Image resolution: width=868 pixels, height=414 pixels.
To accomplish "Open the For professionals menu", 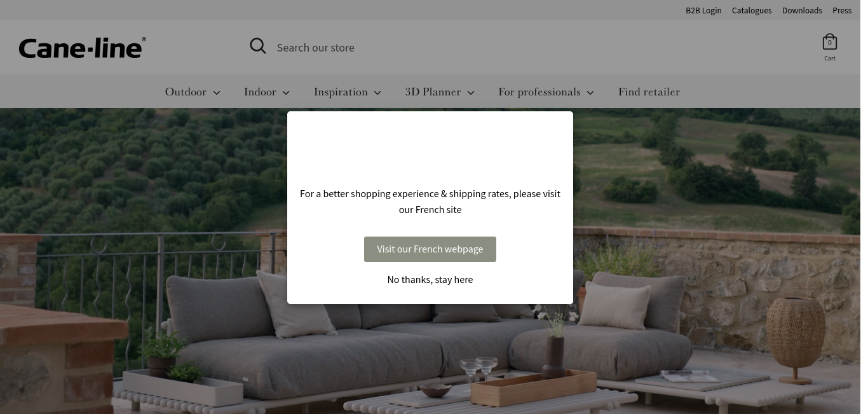I will click(539, 92).
